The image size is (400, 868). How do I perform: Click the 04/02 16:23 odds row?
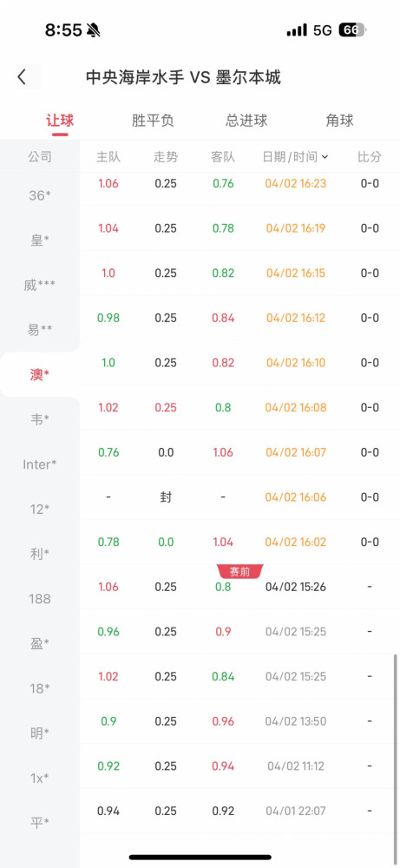(239, 184)
